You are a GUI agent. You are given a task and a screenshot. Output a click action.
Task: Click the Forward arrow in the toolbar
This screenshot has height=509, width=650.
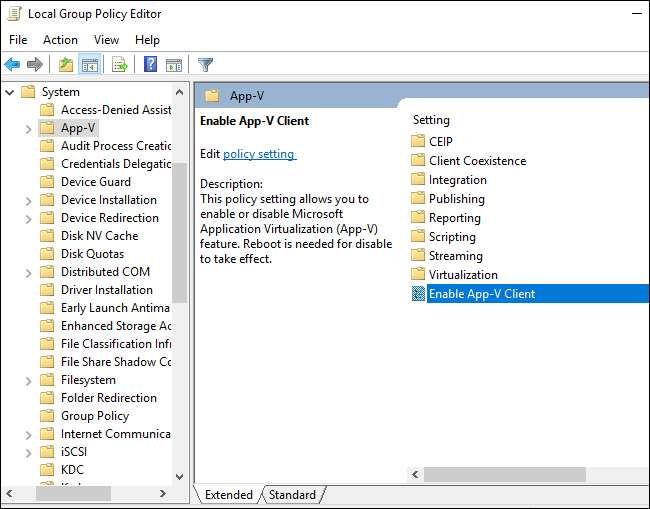[x=35, y=65]
